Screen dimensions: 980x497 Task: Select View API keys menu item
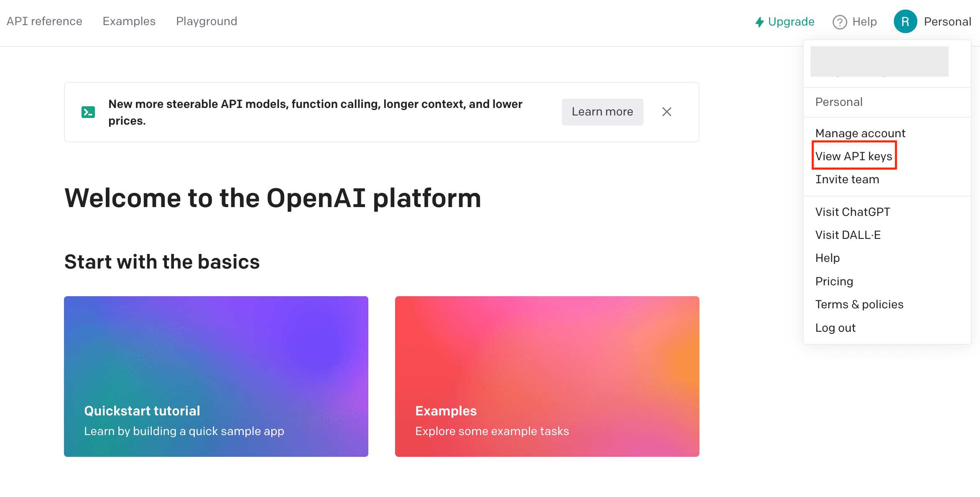coord(854,156)
